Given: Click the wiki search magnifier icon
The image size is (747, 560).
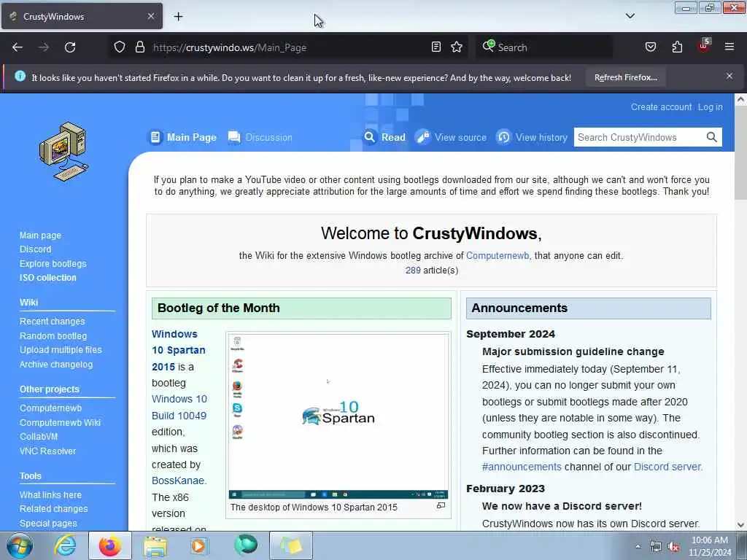Looking at the screenshot, I should point(711,137).
